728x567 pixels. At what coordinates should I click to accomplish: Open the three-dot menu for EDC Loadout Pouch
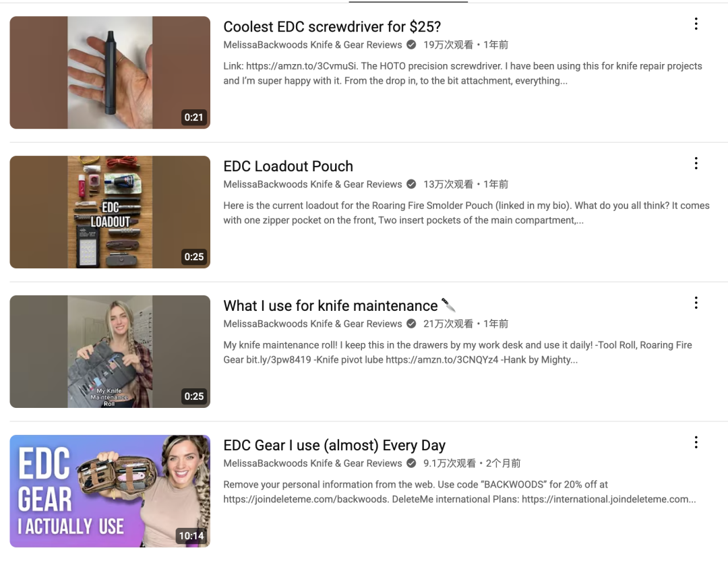point(696,163)
